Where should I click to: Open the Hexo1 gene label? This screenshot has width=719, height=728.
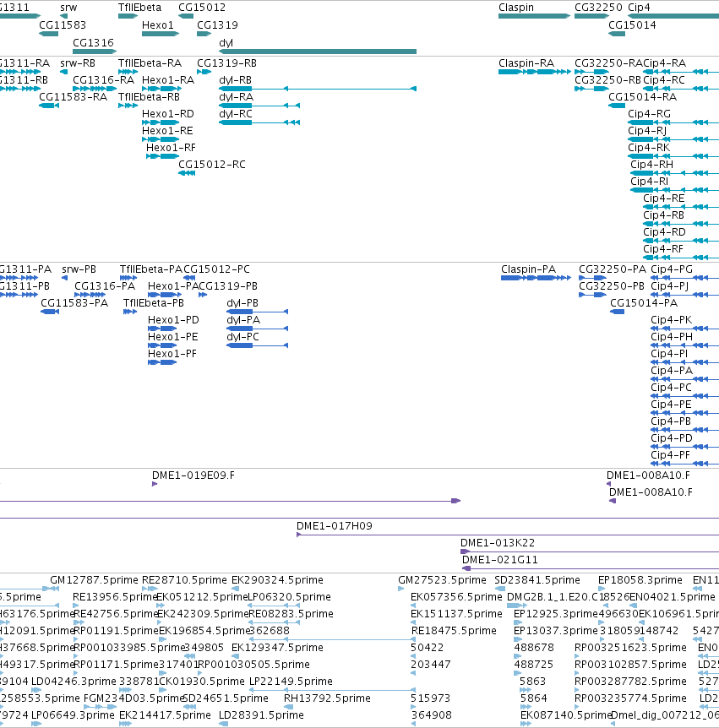[157, 25]
